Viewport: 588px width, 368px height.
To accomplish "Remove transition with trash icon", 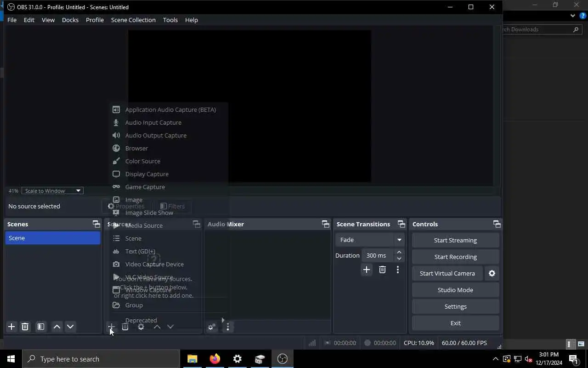I will 382,270.
